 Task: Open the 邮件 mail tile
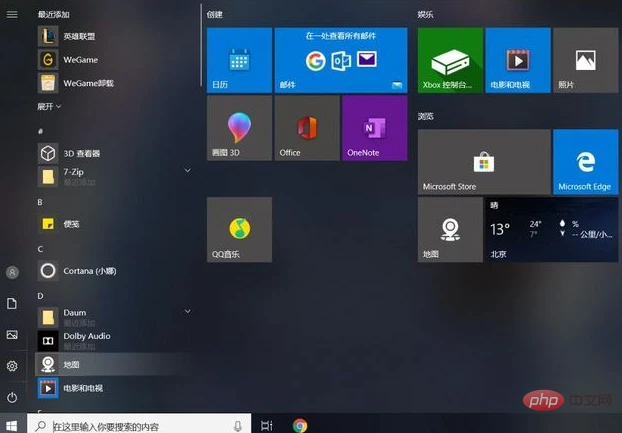(x=341, y=60)
